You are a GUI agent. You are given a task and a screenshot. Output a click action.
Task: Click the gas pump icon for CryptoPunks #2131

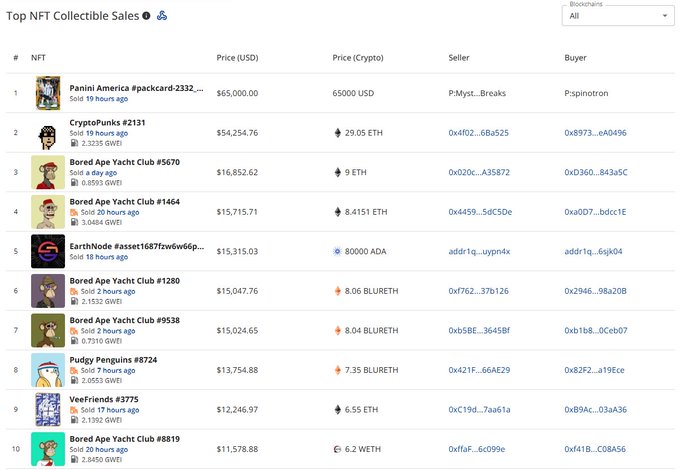[x=74, y=143]
